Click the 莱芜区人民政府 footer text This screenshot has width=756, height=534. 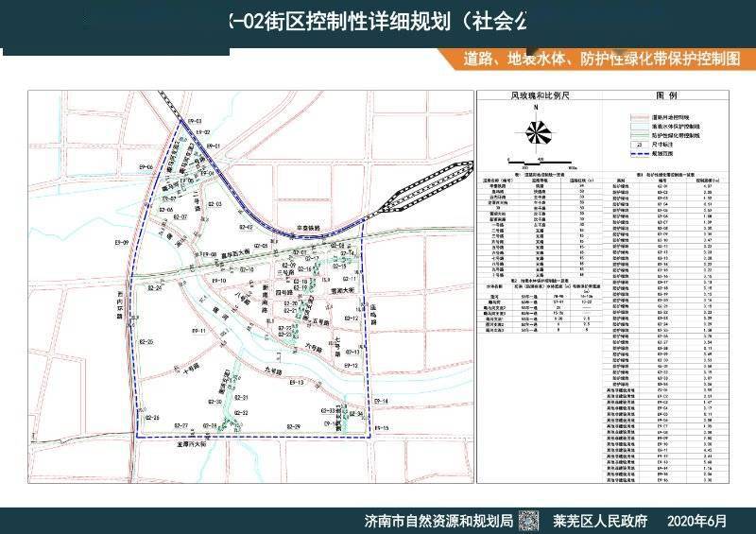(x=599, y=521)
